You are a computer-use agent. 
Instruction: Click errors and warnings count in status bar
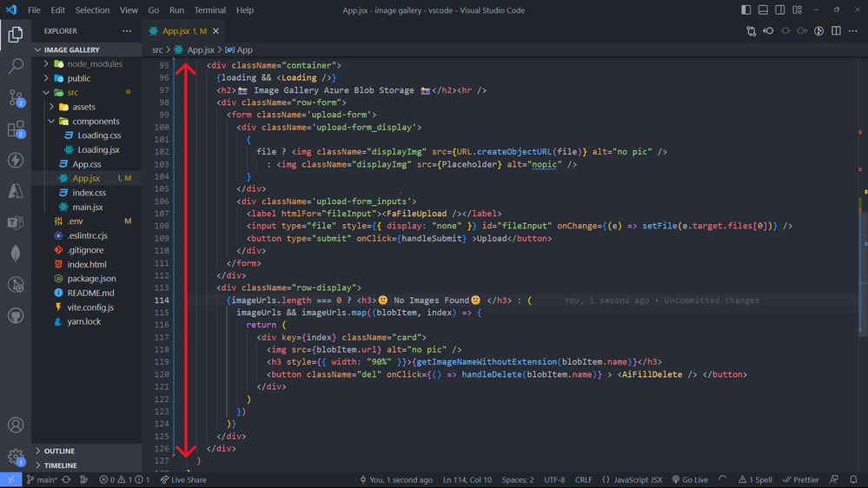[124, 479]
